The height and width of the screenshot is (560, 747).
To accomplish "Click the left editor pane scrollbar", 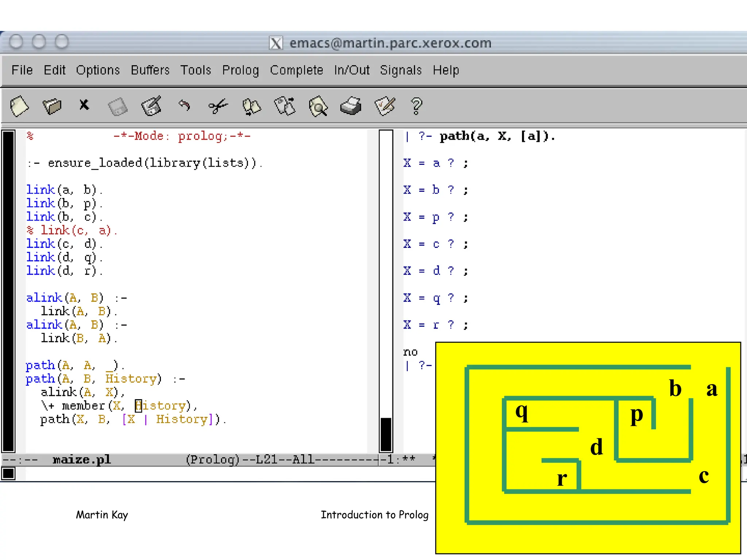I will (8, 291).
